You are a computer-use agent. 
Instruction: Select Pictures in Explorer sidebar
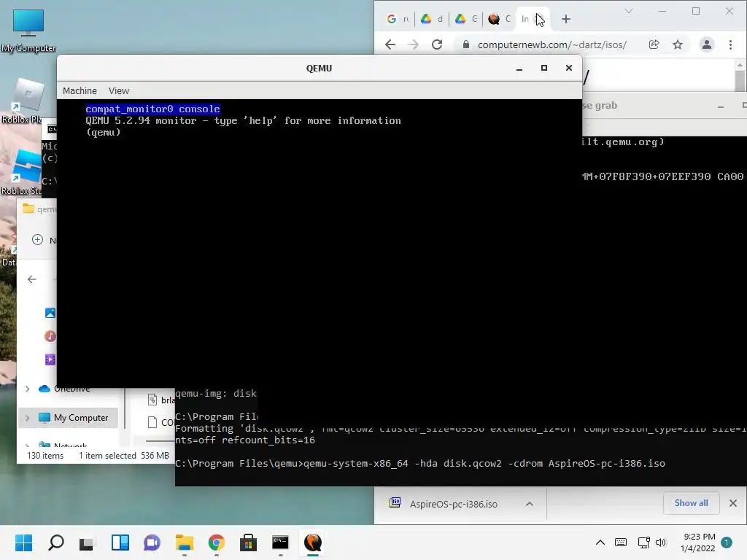point(50,313)
